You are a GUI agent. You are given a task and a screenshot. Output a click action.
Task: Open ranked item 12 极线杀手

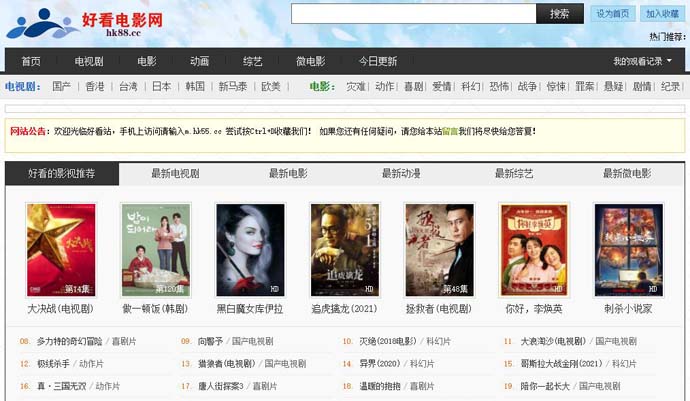tap(53, 364)
